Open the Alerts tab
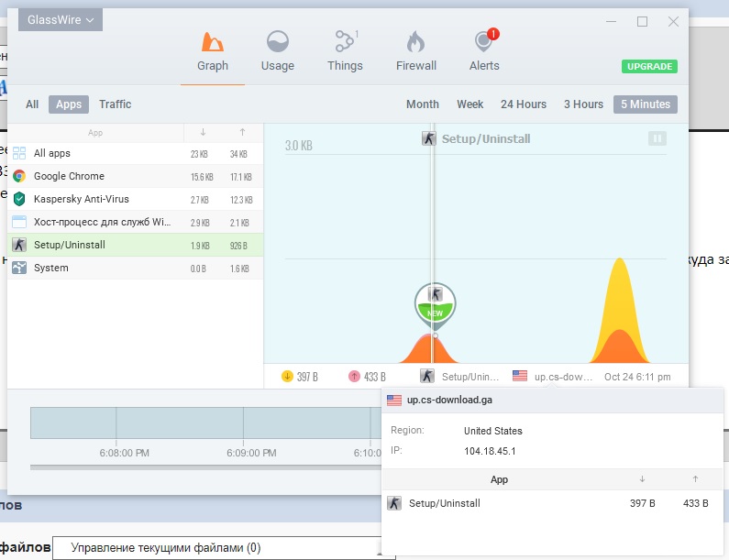The width and height of the screenshot is (729, 560). pos(484,52)
